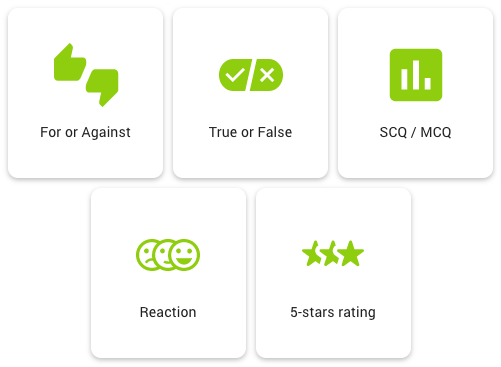Open the Reaction card below its label
The image size is (501, 367).
pyautogui.click(x=168, y=338)
